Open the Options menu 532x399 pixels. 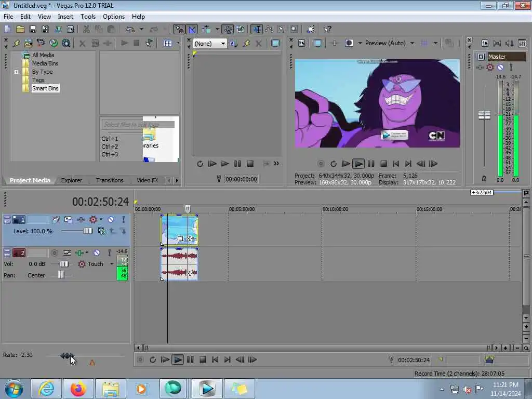[114, 17]
